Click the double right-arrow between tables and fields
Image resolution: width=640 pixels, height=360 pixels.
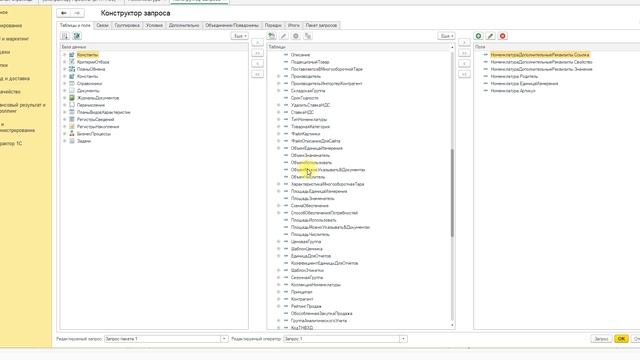point(464,53)
